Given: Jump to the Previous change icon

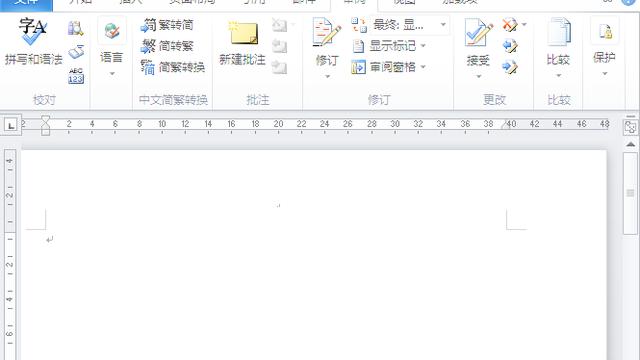Looking at the screenshot, I should [510, 46].
